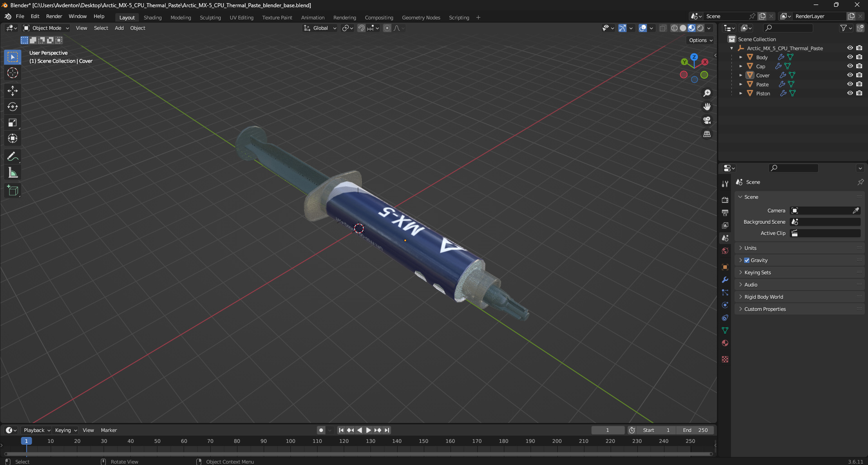Open the Material properties tab
This screenshot has height=465, width=868.
point(725,343)
